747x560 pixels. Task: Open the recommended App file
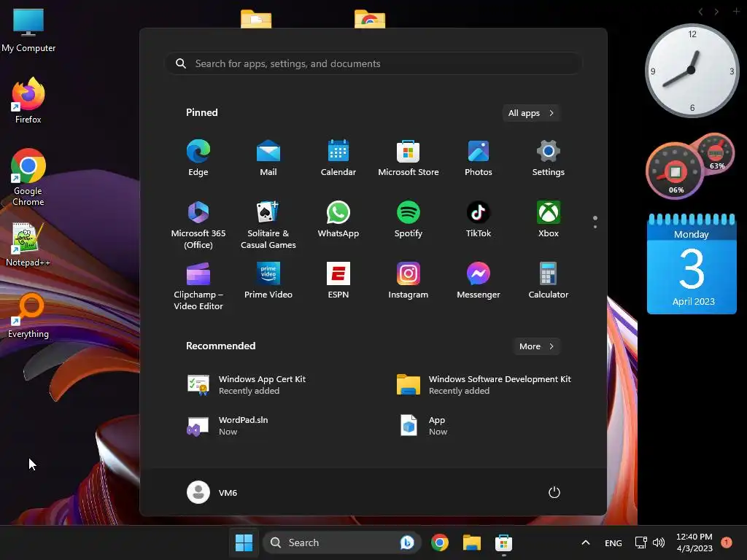(424, 426)
